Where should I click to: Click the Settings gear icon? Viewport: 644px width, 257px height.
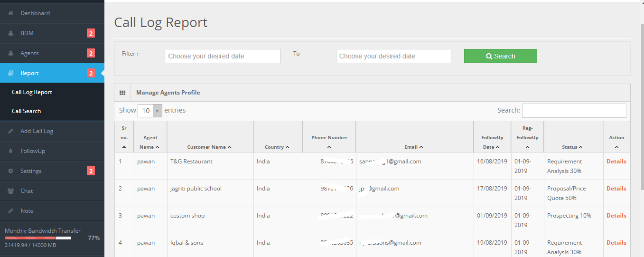(10, 171)
